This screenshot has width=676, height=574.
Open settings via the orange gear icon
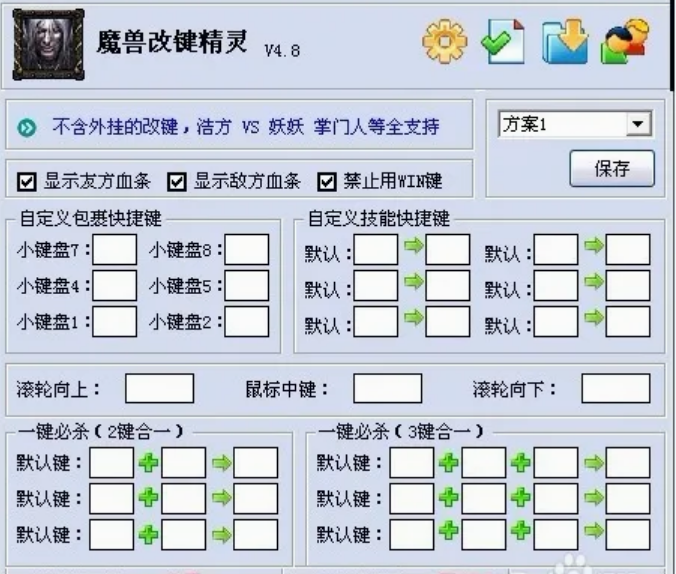[444, 41]
